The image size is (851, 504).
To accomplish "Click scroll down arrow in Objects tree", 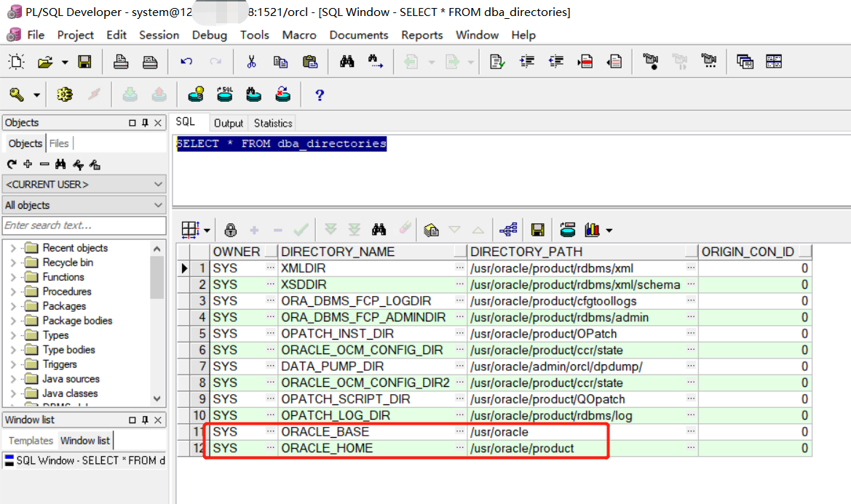I will pos(157,399).
